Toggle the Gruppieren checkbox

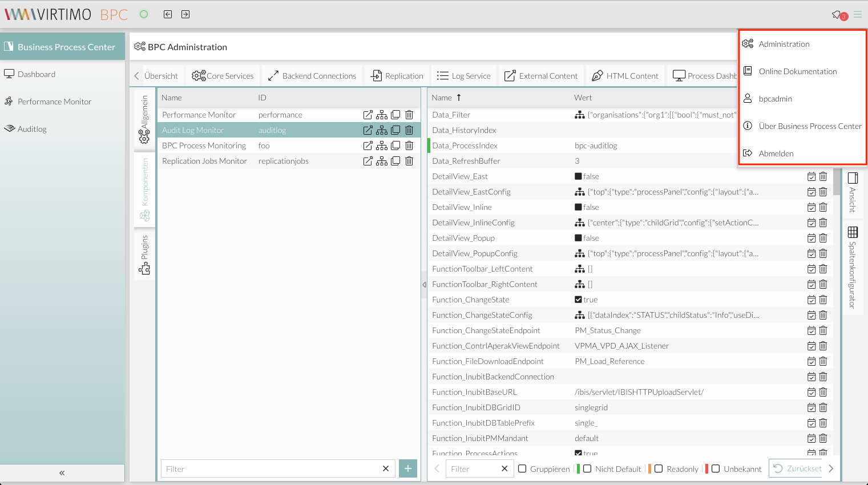coord(522,468)
